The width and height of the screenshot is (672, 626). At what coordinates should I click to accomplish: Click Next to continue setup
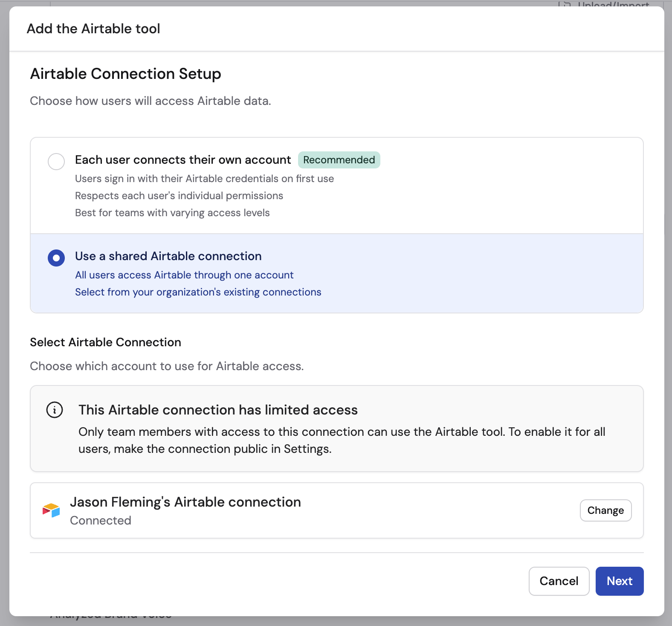click(x=620, y=581)
